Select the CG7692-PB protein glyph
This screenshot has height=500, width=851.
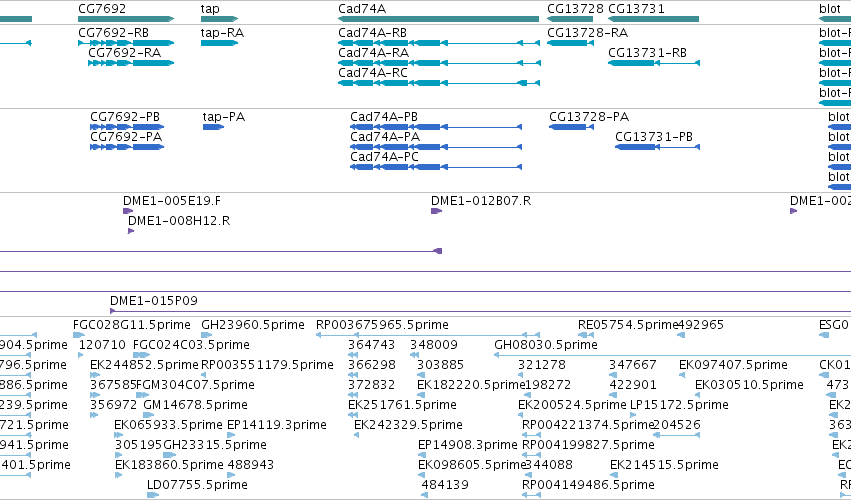(x=127, y=127)
